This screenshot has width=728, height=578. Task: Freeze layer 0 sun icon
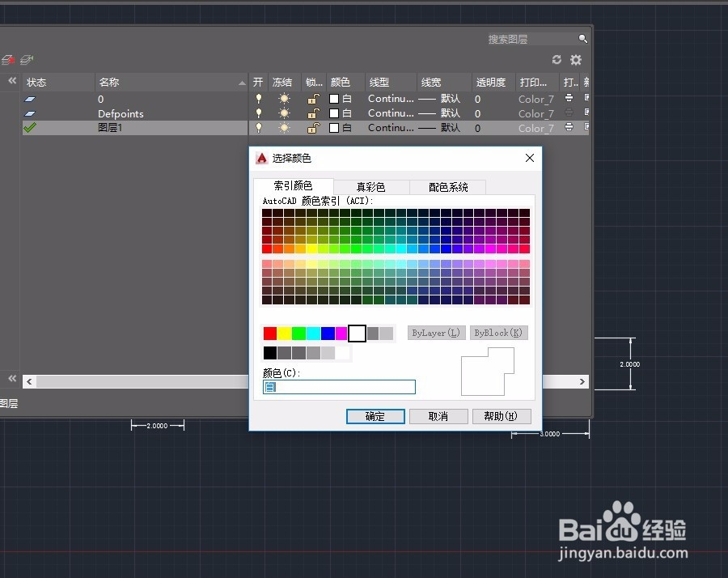(x=284, y=99)
